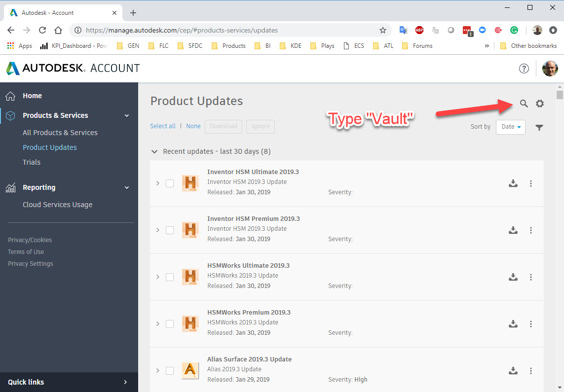Click the Select all link

pyautogui.click(x=163, y=126)
